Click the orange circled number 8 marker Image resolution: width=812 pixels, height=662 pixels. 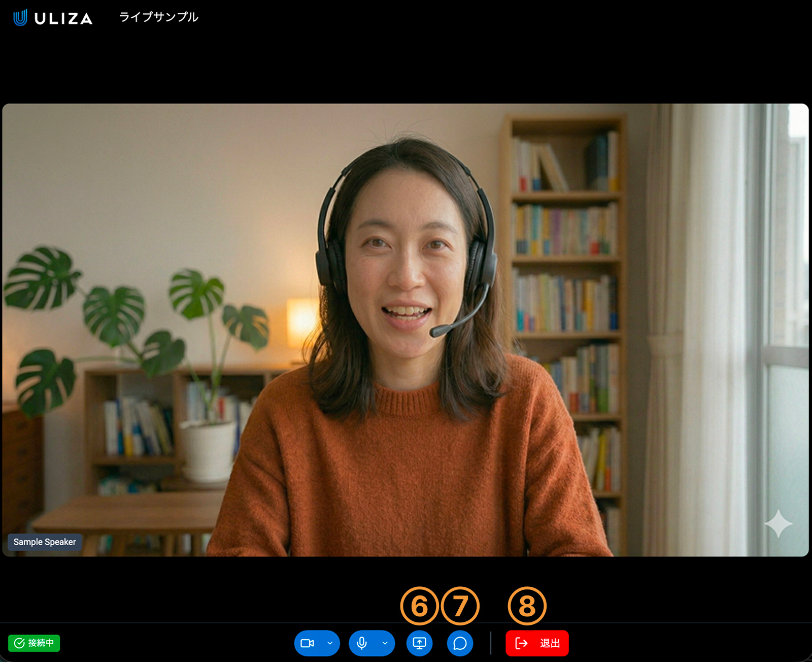(x=527, y=606)
